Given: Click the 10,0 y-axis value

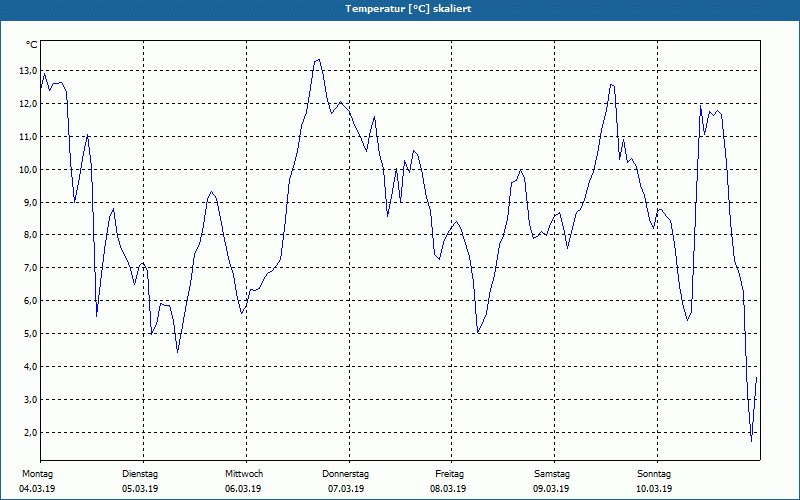Looking at the screenshot, I should tap(28, 169).
